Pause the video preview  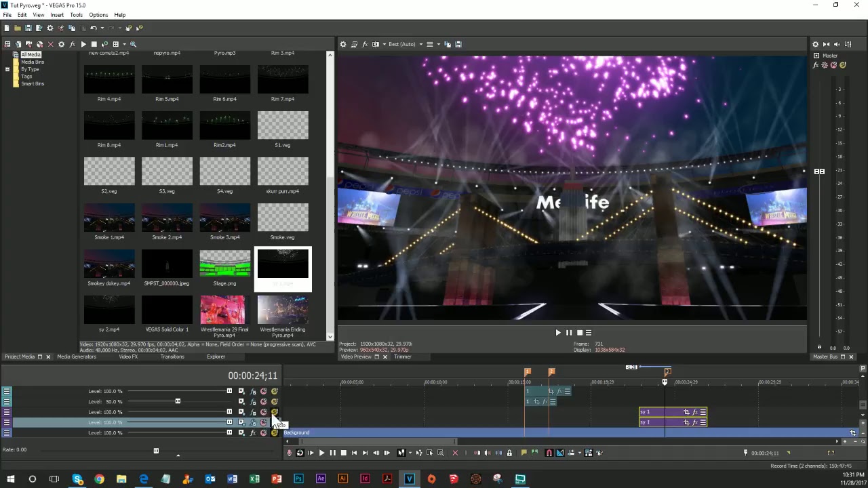click(x=568, y=333)
